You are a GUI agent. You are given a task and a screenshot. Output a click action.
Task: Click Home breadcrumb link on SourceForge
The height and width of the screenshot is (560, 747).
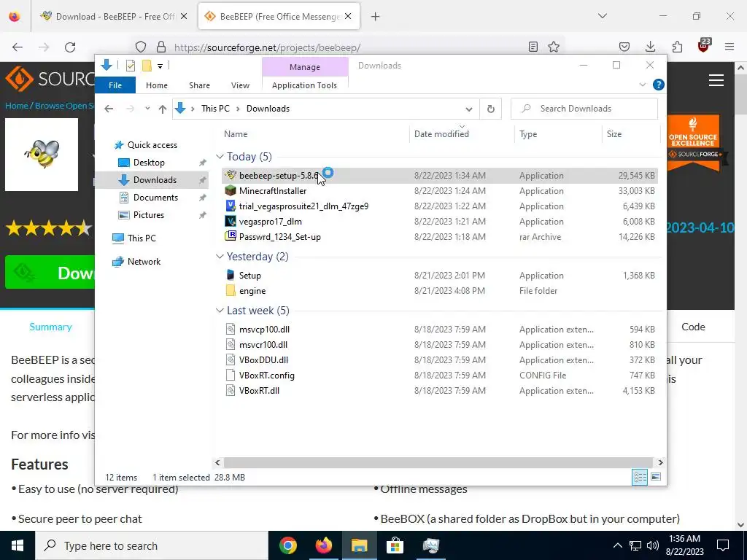point(16,106)
